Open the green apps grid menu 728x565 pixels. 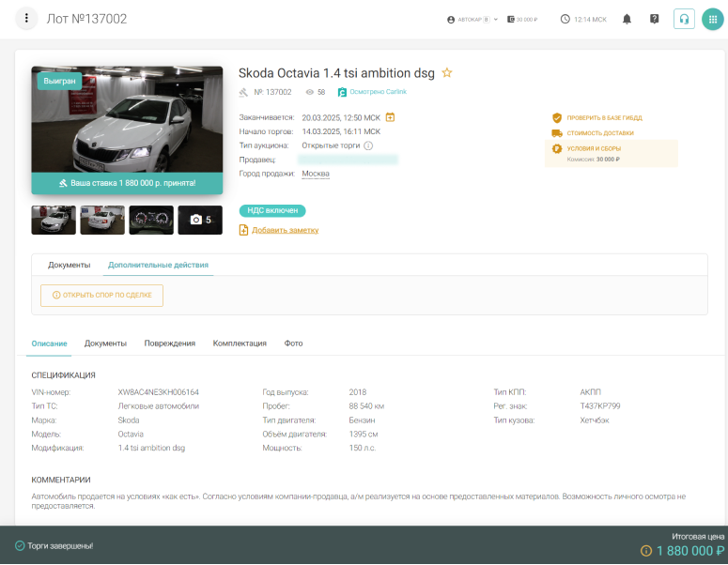pyautogui.click(x=713, y=19)
